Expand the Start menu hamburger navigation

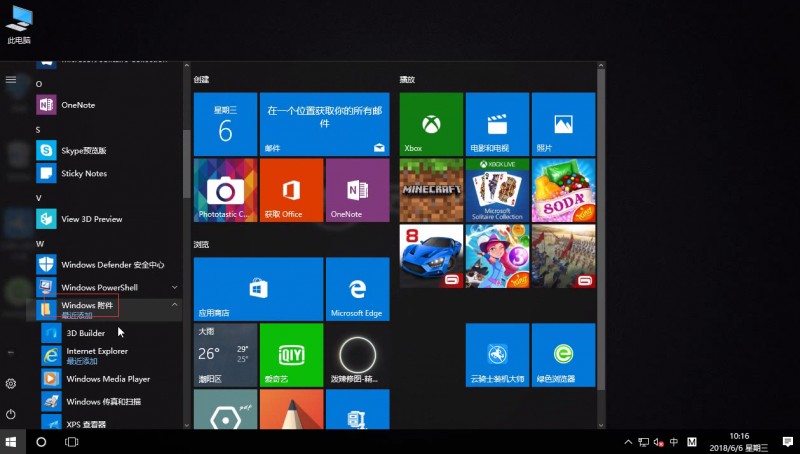point(11,80)
